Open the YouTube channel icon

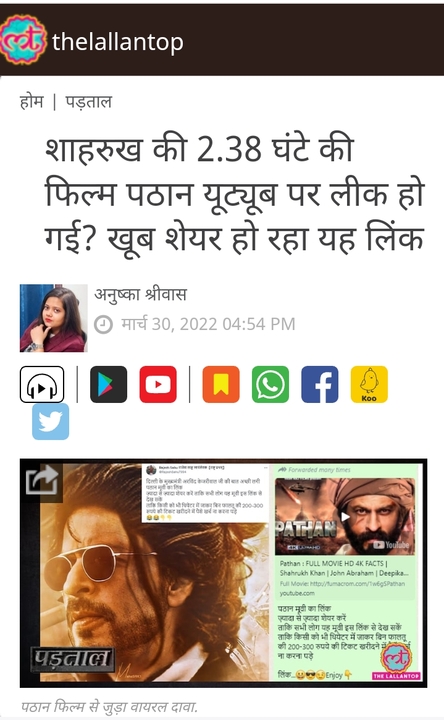[x=158, y=384]
